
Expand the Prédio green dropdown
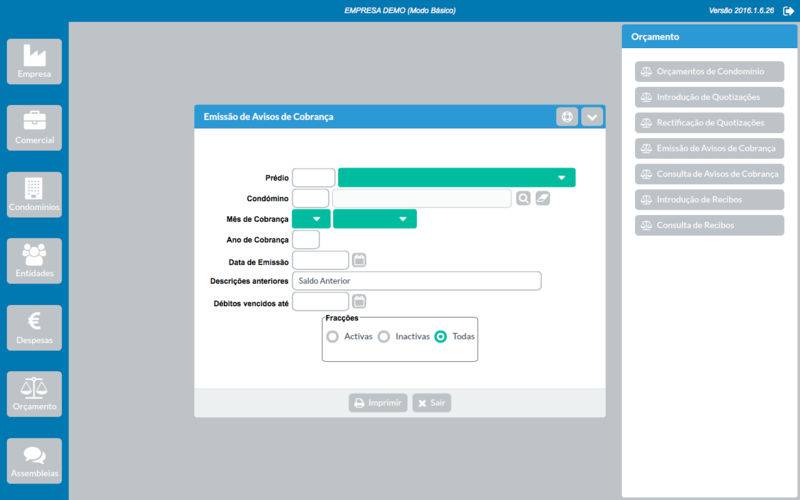click(x=457, y=178)
